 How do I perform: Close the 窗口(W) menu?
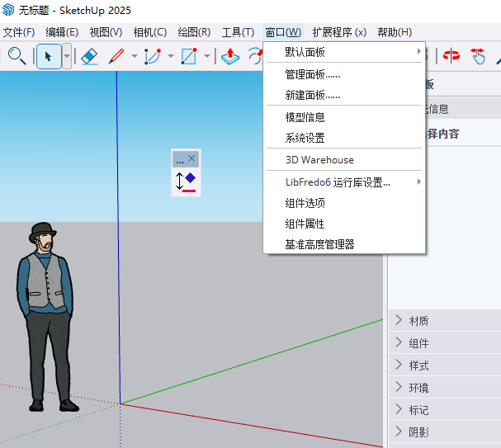[283, 32]
